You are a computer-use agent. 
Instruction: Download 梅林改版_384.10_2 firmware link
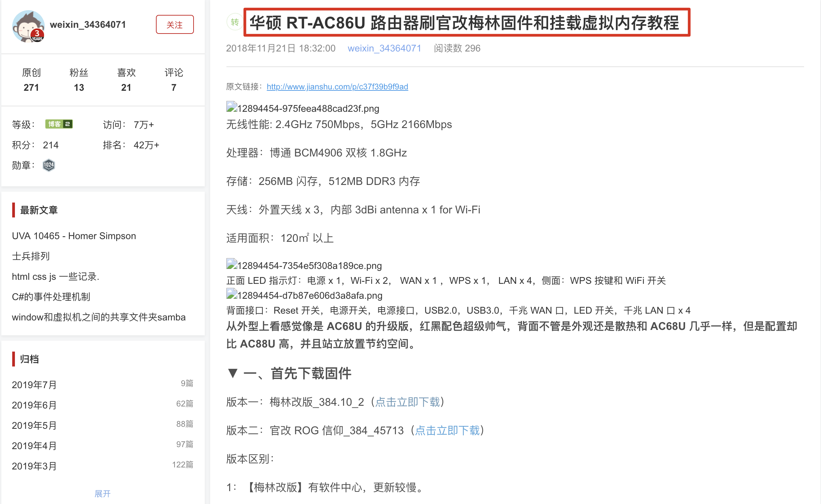[407, 402]
